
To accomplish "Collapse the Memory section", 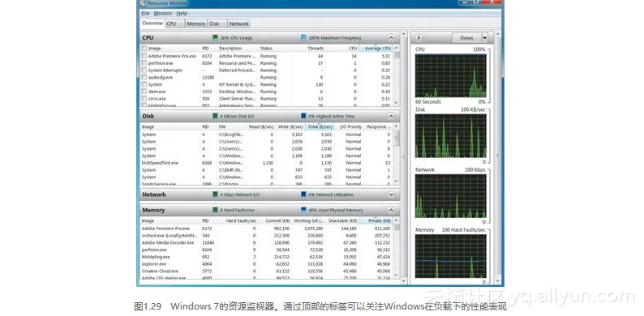I will point(391,210).
